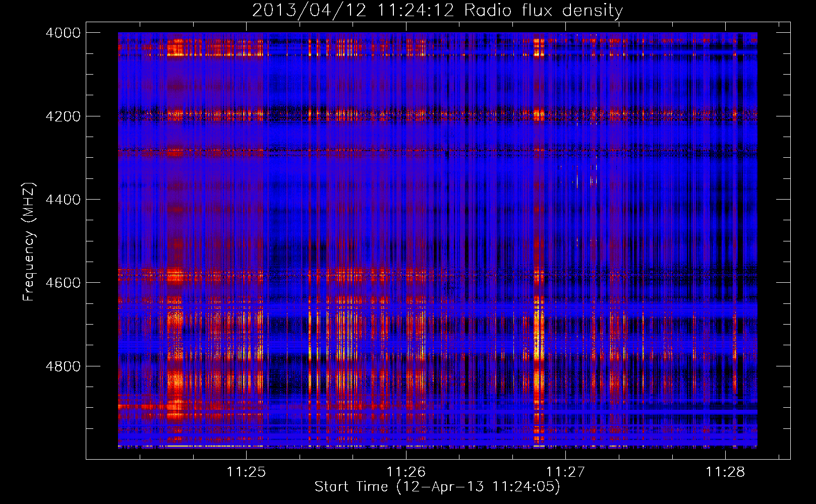Click the 11:25 time axis label

[x=246, y=472]
